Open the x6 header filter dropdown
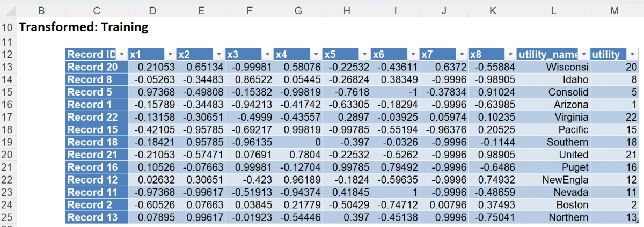Image resolution: width=644 pixels, height=227 pixels. point(413,54)
